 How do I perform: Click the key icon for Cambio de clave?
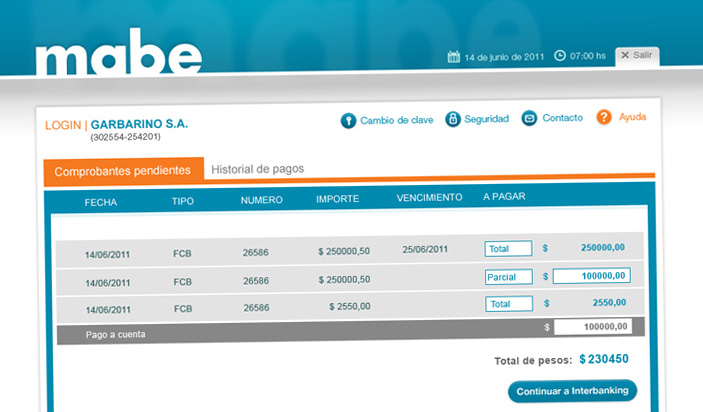tap(348, 119)
